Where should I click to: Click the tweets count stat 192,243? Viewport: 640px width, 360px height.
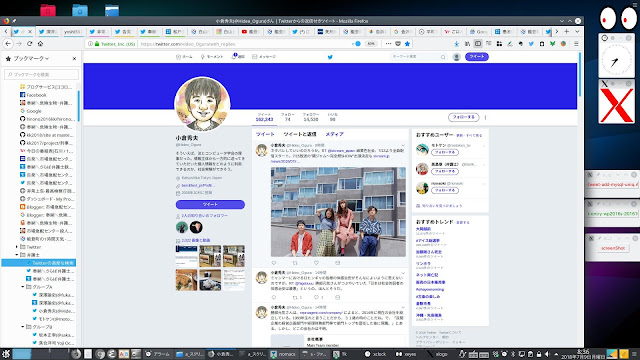click(x=264, y=117)
